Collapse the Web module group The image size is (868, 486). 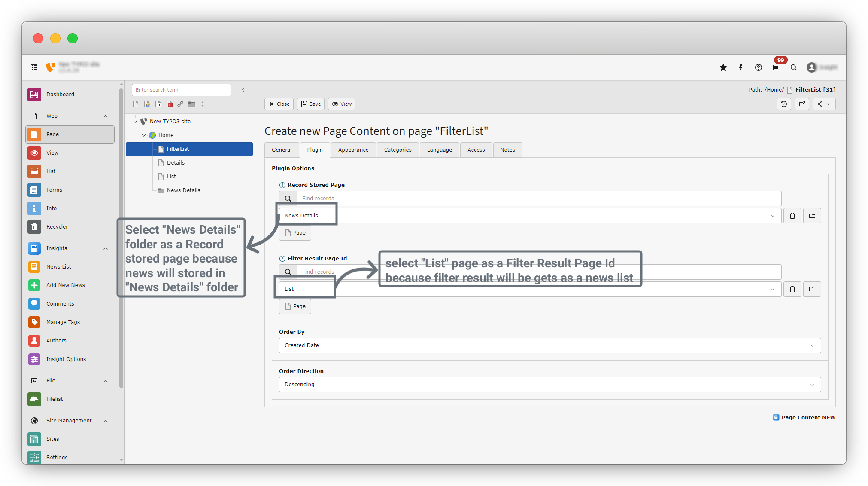tap(106, 116)
